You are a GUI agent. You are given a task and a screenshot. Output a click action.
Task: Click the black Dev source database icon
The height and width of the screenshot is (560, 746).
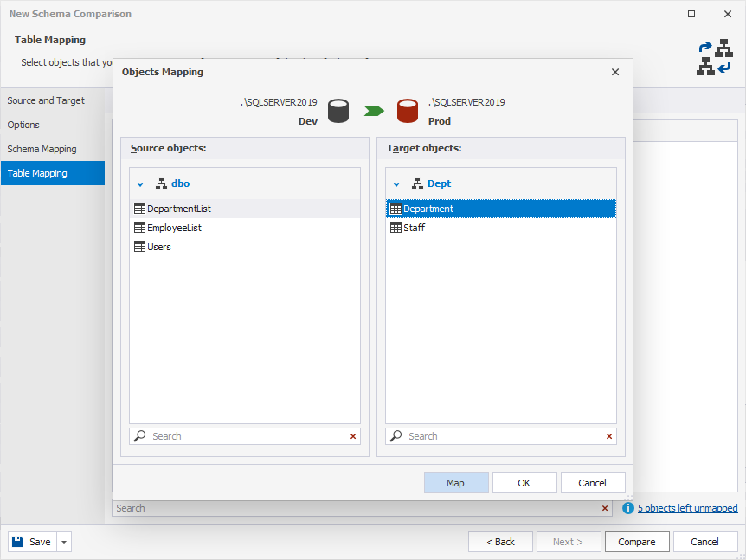point(338,111)
